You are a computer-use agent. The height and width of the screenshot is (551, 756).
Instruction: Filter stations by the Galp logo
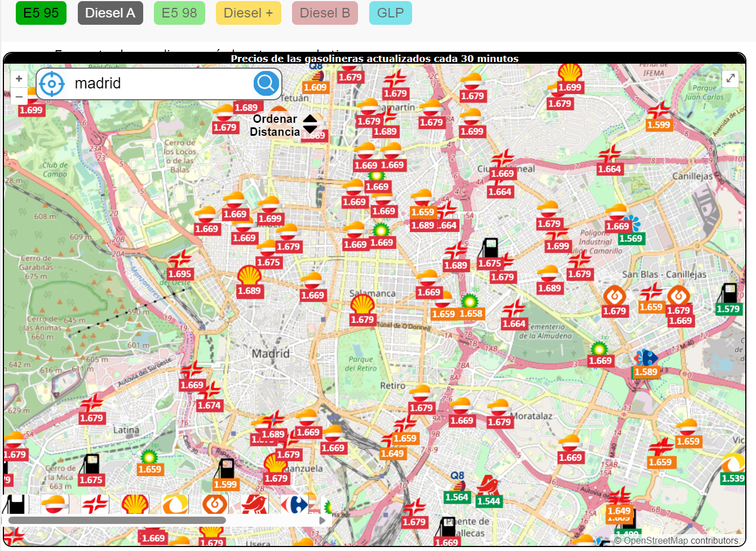[x=215, y=504]
